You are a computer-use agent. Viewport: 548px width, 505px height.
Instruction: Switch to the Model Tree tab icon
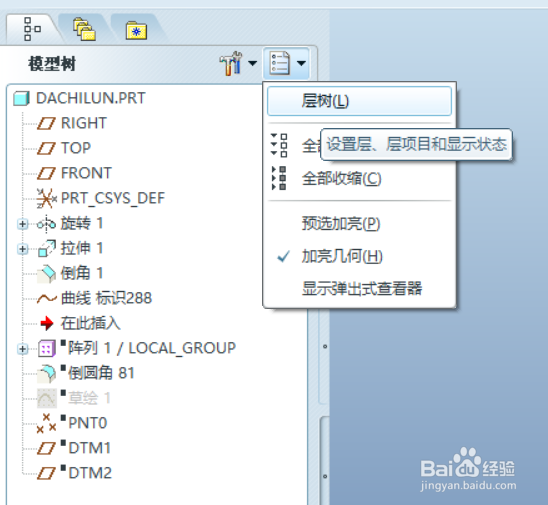[x=32, y=29]
